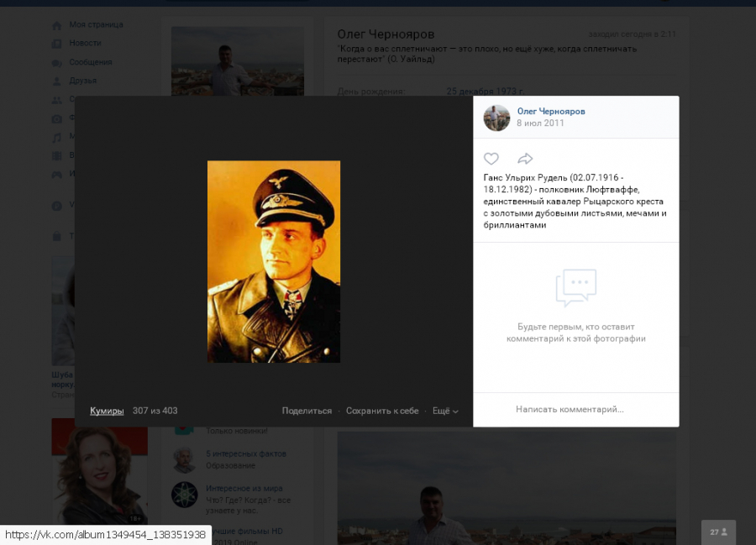Screen dimensions: 756x545
Task: Click Поделиться in the photo viewer
Action: point(307,411)
